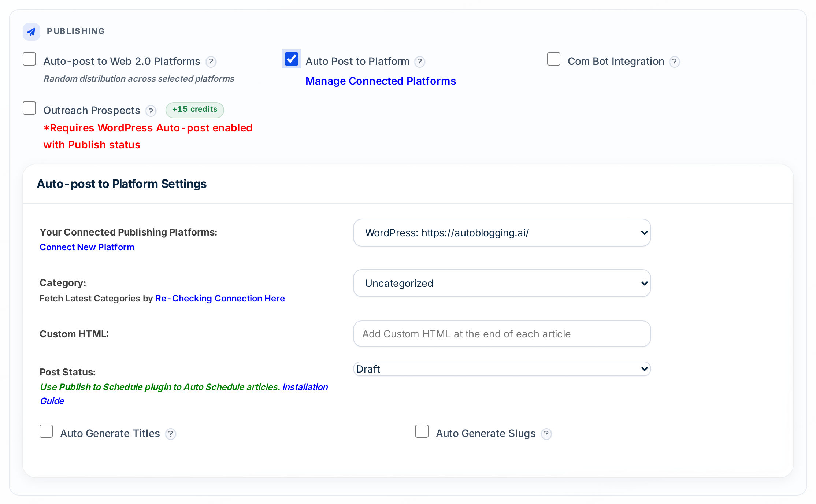Click the red WordPress Auto-post requirement note
The height and width of the screenshot is (504, 816).
(x=148, y=136)
